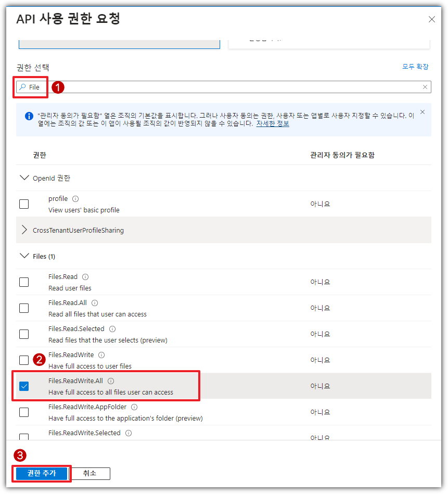
Task: Click info icon beside Files.ReadWrite
Action: pyautogui.click(x=101, y=355)
